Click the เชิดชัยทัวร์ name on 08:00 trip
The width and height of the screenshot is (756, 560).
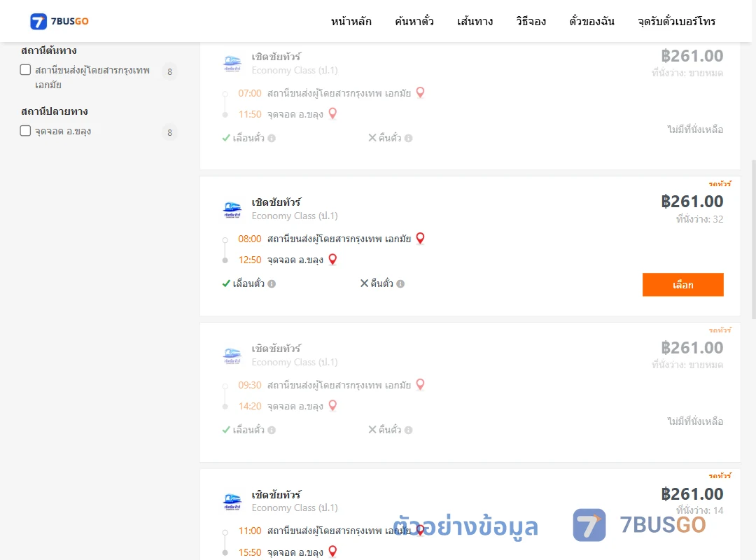tap(276, 202)
